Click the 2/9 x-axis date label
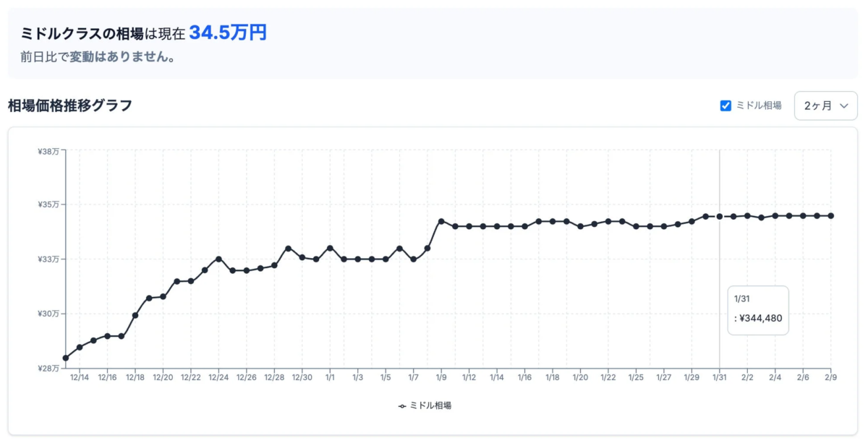 (x=833, y=377)
